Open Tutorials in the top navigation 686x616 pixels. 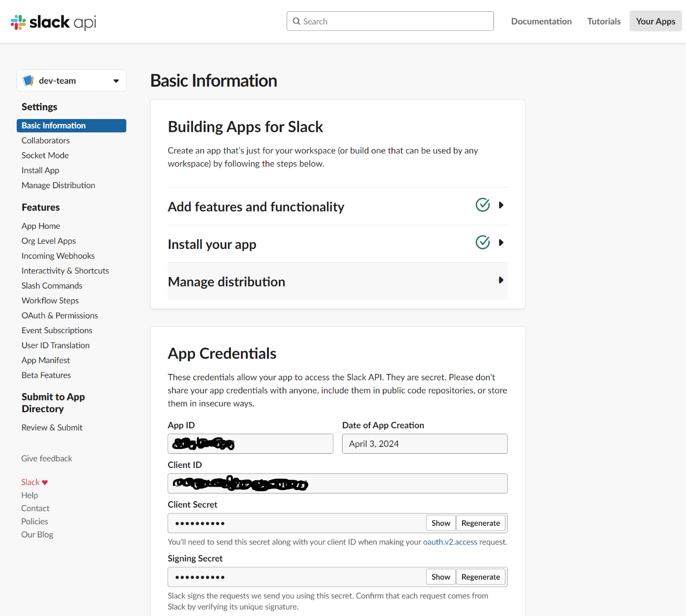(604, 21)
